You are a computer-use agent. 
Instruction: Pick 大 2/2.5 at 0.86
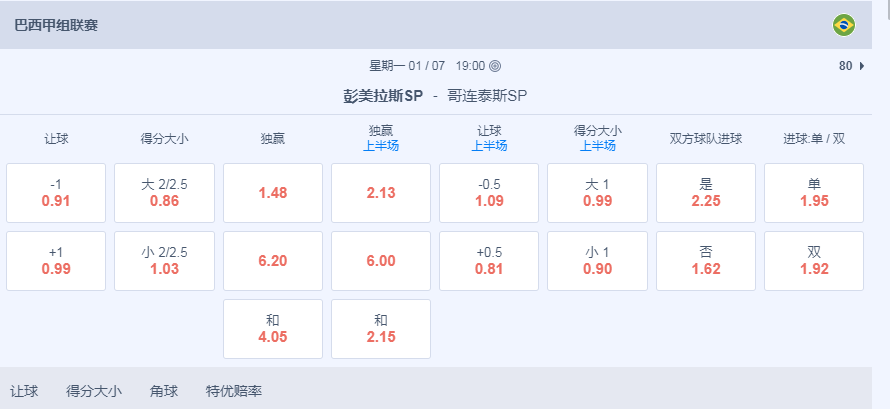pyautogui.click(x=164, y=193)
